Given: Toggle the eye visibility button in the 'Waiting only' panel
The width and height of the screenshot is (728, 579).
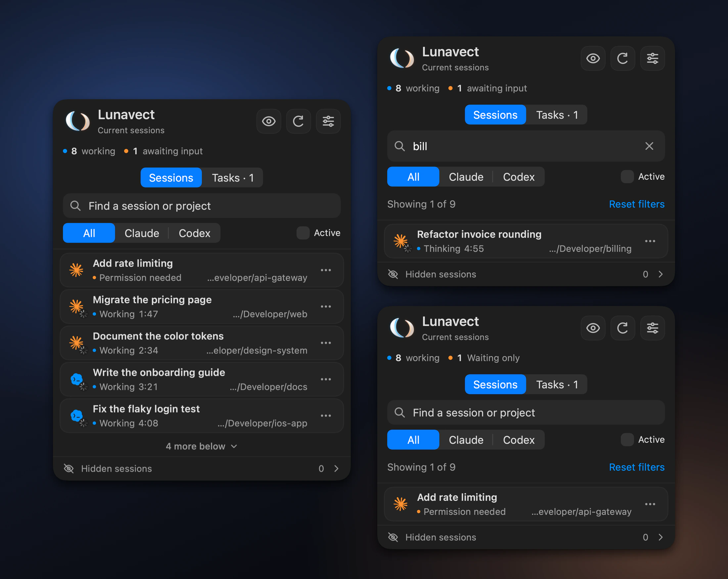Looking at the screenshot, I should click(593, 328).
